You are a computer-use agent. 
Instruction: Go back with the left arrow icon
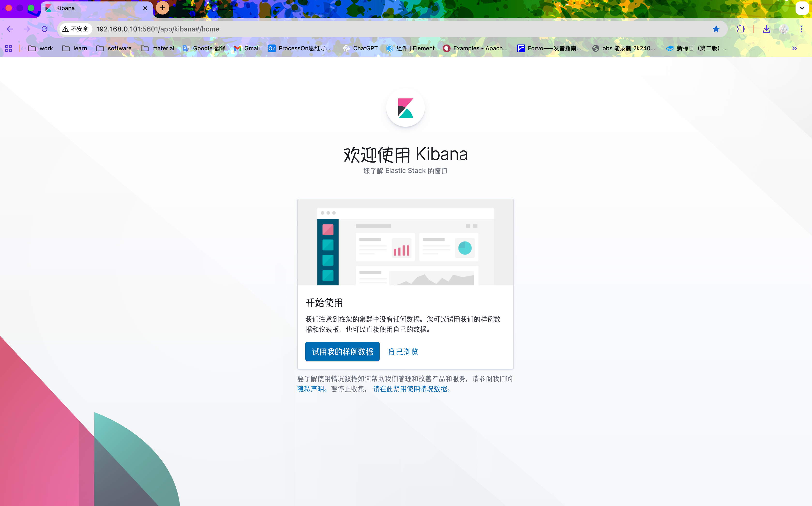pos(10,29)
